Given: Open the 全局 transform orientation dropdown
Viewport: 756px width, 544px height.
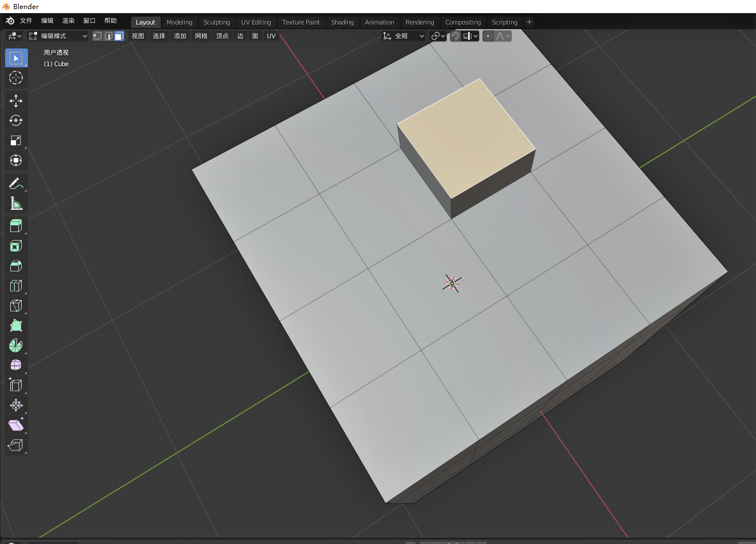Looking at the screenshot, I should (403, 35).
